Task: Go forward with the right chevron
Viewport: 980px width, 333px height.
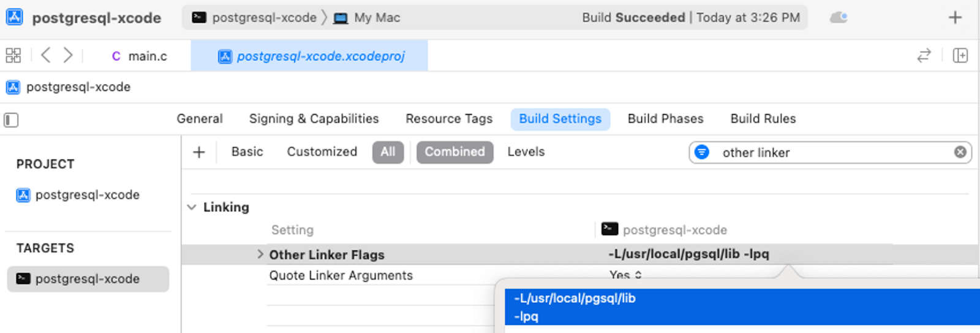Action: tap(68, 55)
